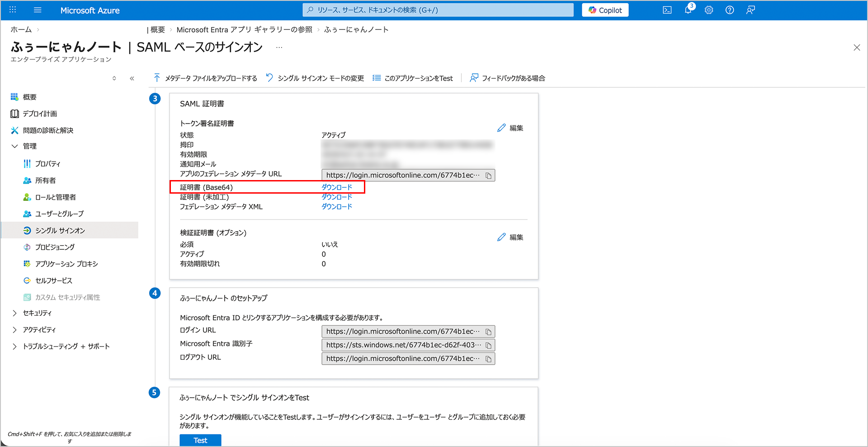The width and height of the screenshot is (868, 447).
Task: Collapse the 管理 section in sidebar
Action: pos(14,146)
